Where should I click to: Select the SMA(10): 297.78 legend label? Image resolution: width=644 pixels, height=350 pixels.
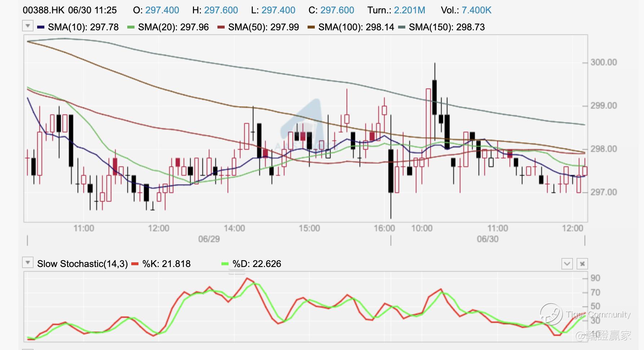[x=83, y=27]
